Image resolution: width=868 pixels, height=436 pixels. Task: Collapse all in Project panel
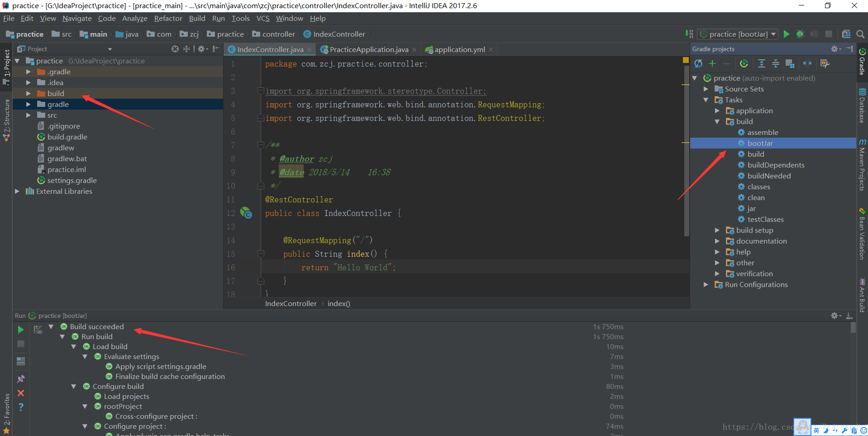[x=186, y=49]
